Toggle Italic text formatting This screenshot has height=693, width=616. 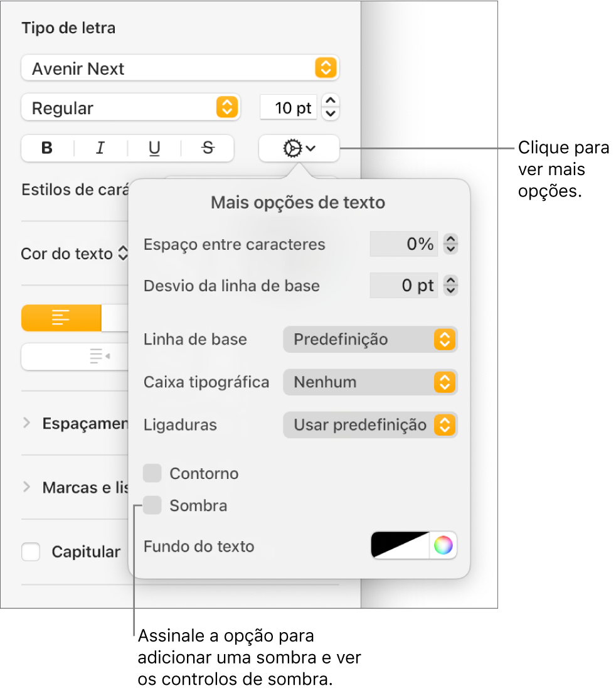tap(100, 149)
